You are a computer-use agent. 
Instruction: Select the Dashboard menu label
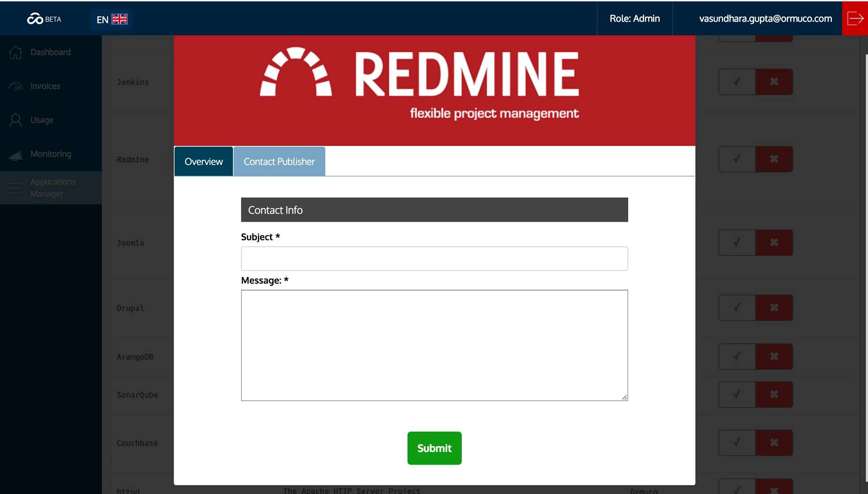[x=51, y=52]
